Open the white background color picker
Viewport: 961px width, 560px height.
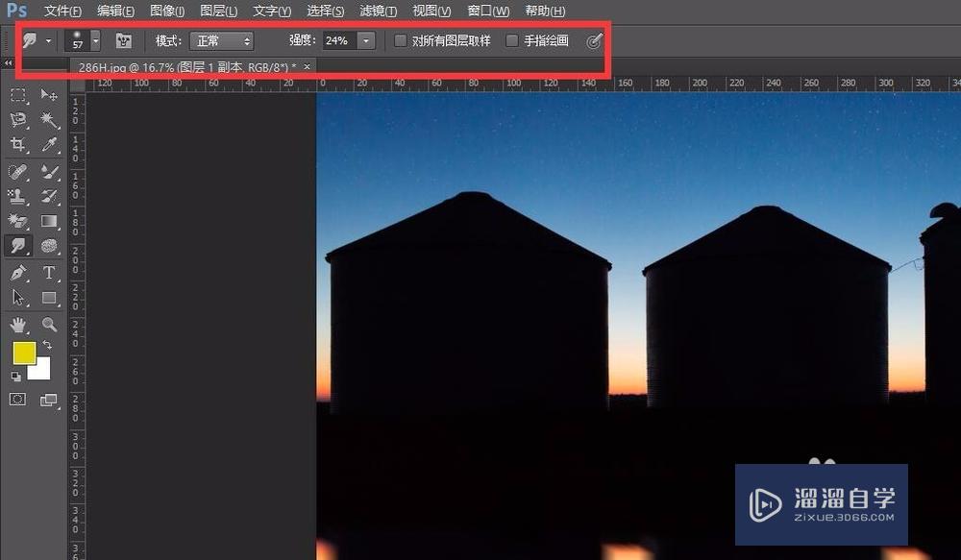point(41,371)
